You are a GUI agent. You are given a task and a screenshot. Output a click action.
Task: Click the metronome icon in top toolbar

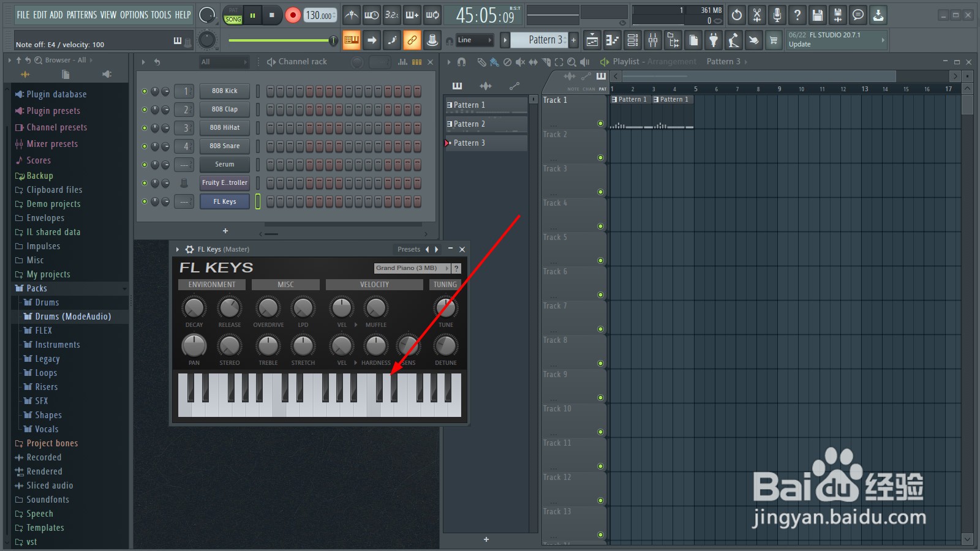tap(351, 15)
